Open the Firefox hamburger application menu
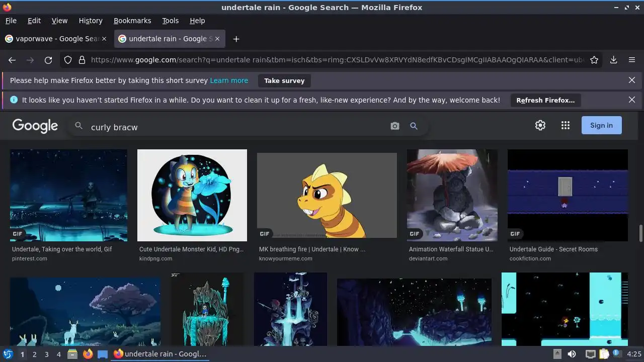The width and height of the screenshot is (644, 362). click(632, 60)
